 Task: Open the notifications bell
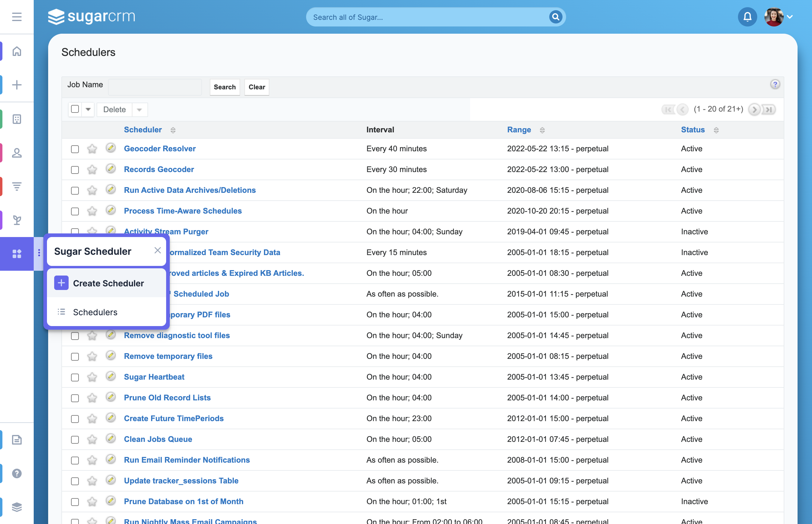pos(747,17)
